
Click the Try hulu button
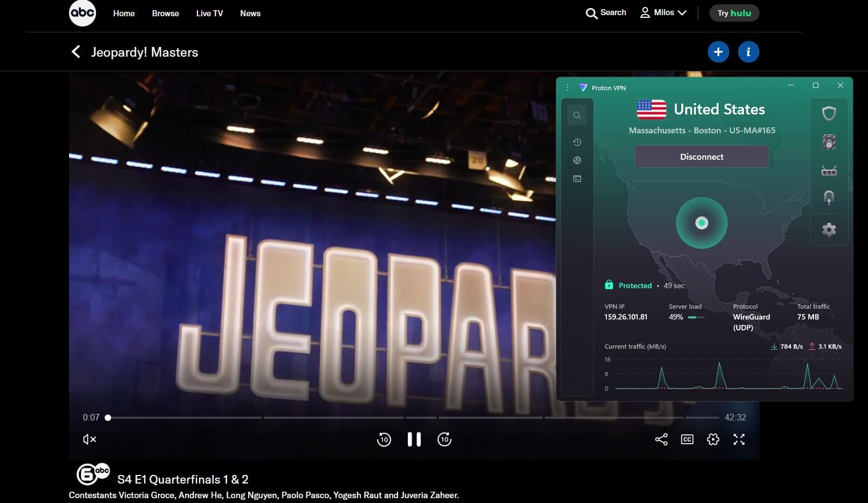pos(734,13)
